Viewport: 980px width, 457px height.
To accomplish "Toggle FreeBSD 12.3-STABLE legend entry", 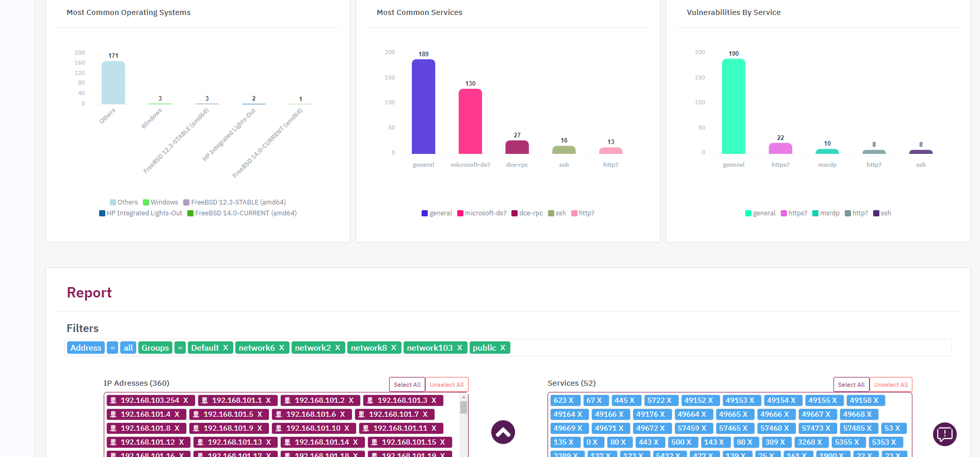I will (235, 202).
